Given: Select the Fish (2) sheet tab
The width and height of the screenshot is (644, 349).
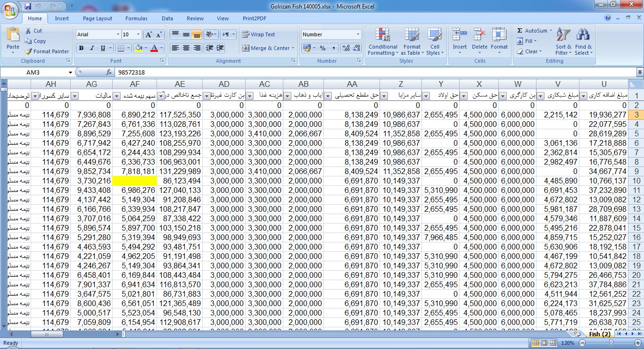Looking at the screenshot, I should point(600,334).
